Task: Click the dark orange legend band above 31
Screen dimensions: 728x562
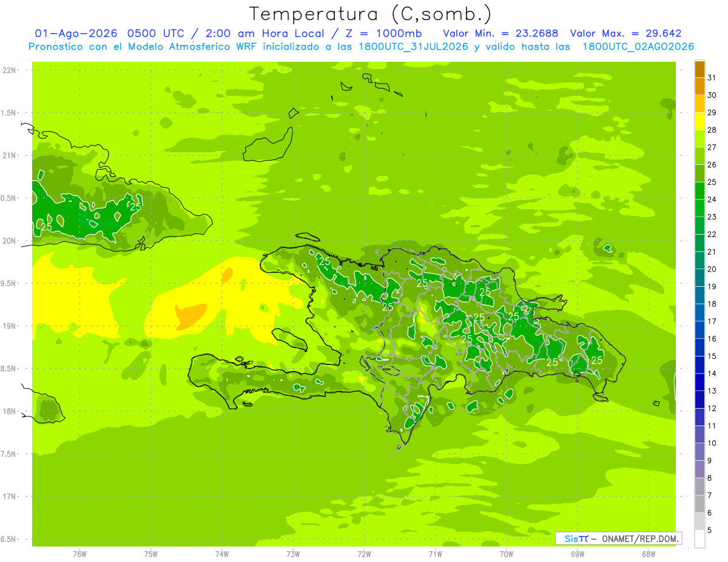Action: (x=699, y=69)
